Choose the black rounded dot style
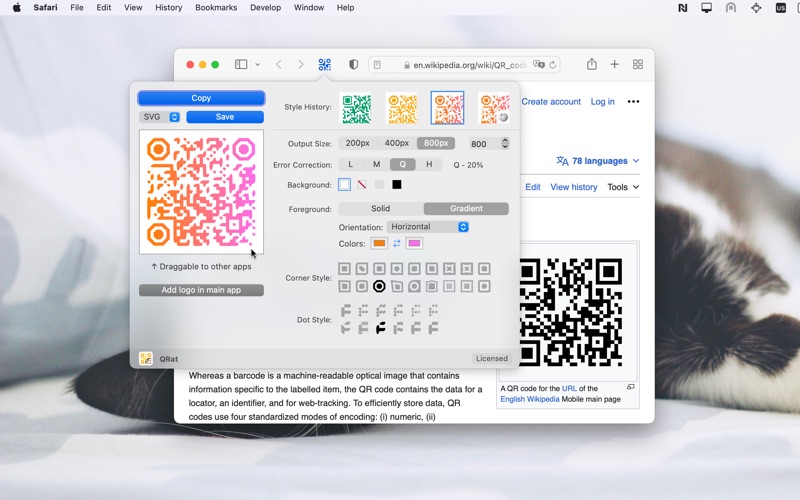 tap(380, 328)
